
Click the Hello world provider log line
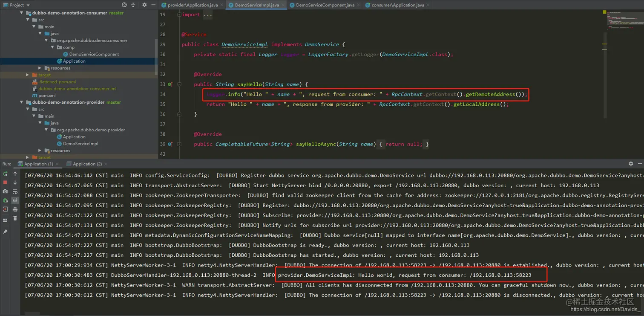(x=405, y=275)
